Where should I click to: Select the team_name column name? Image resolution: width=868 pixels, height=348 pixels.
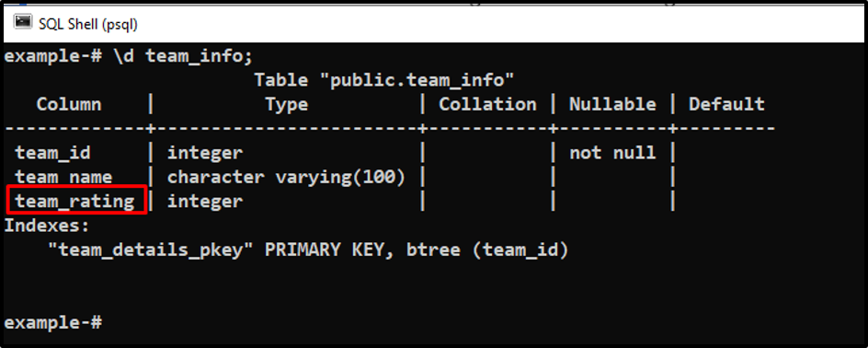point(63,177)
